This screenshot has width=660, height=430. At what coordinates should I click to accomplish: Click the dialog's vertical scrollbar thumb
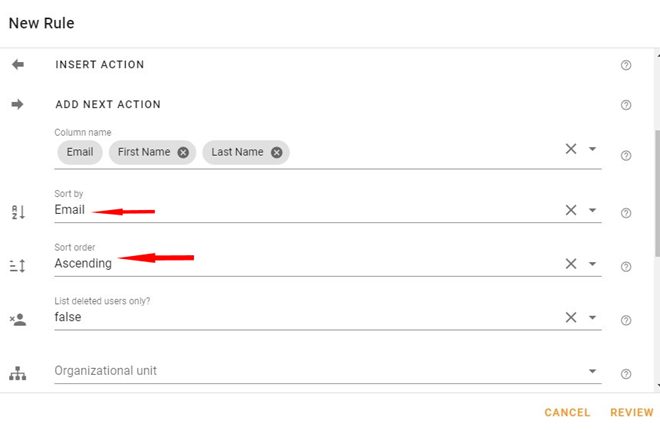pyautogui.click(x=657, y=193)
